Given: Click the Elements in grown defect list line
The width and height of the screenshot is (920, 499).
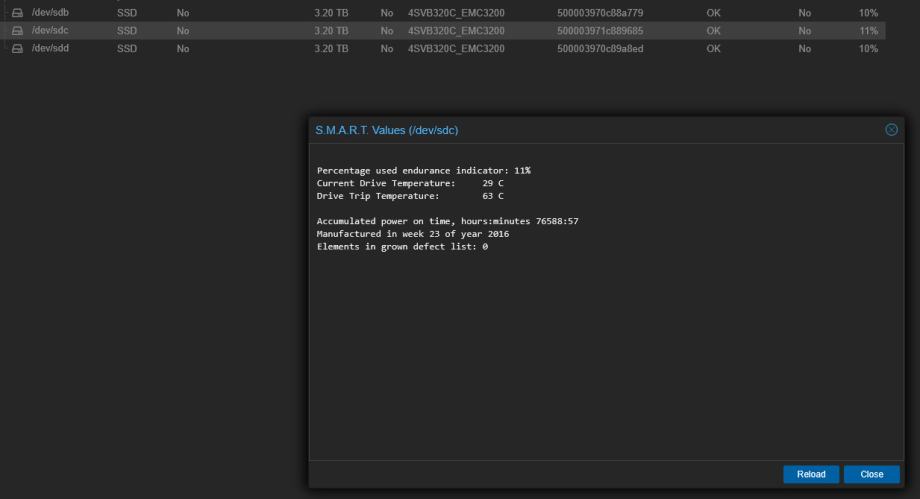Looking at the screenshot, I should 402,247.
